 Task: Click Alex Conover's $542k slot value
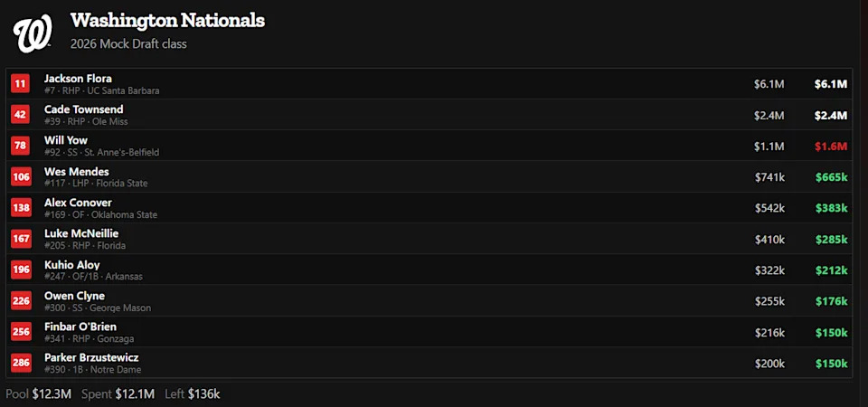(x=769, y=208)
